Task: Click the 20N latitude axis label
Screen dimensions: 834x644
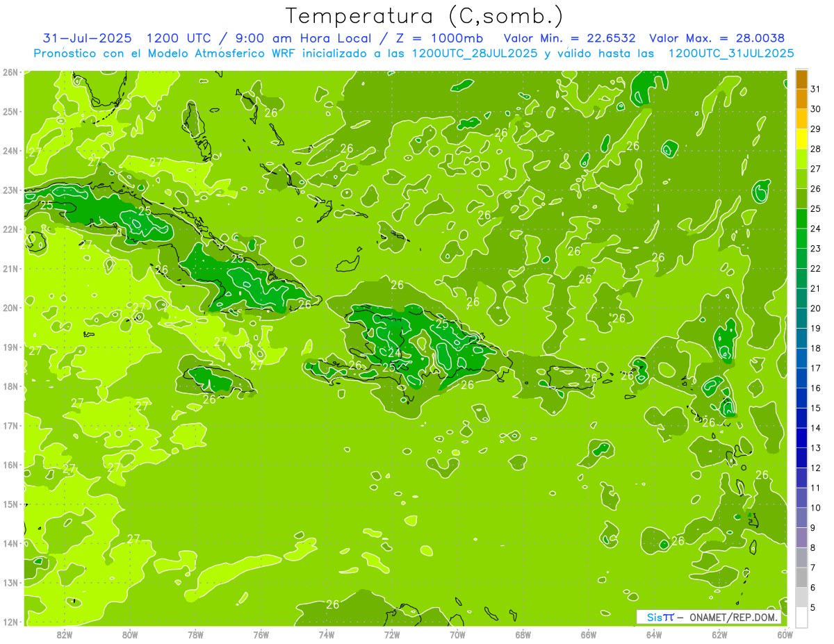Action: (x=10, y=308)
